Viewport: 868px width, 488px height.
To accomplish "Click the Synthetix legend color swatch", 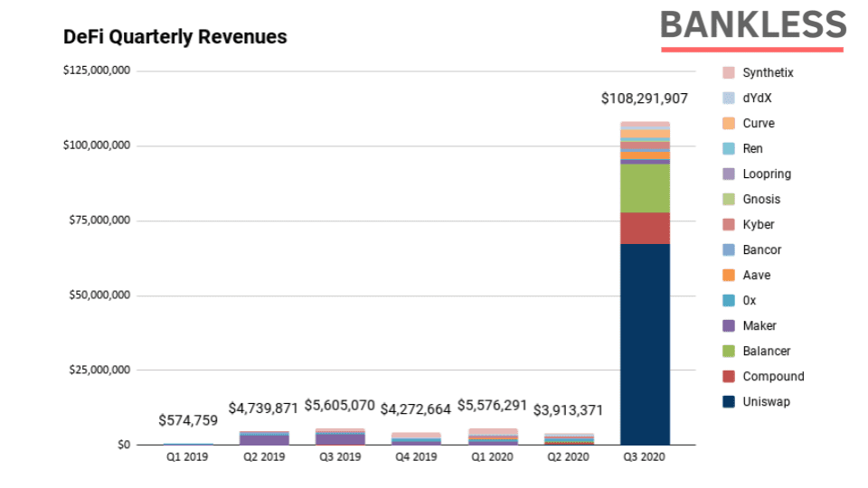I will [x=729, y=72].
